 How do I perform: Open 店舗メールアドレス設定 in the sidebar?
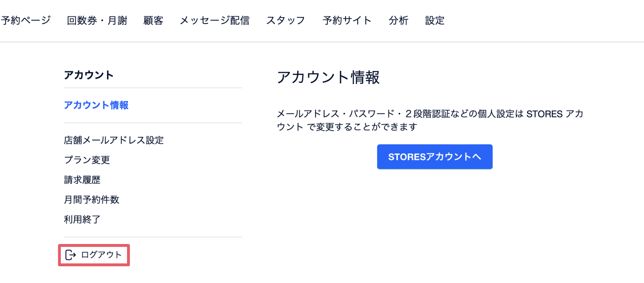click(x=114, y=140)
